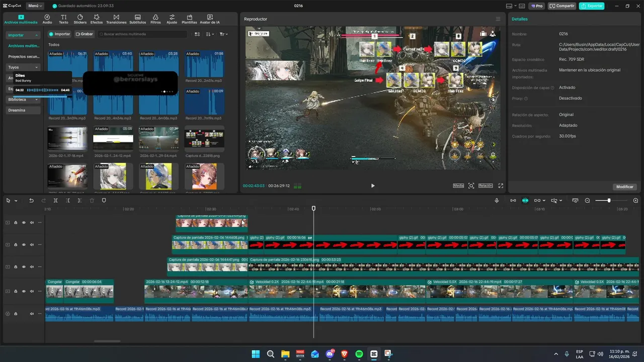Screen dimensions: 644x362
Task: Open the player crop/scan frame tool
Action: coord(471,186)
